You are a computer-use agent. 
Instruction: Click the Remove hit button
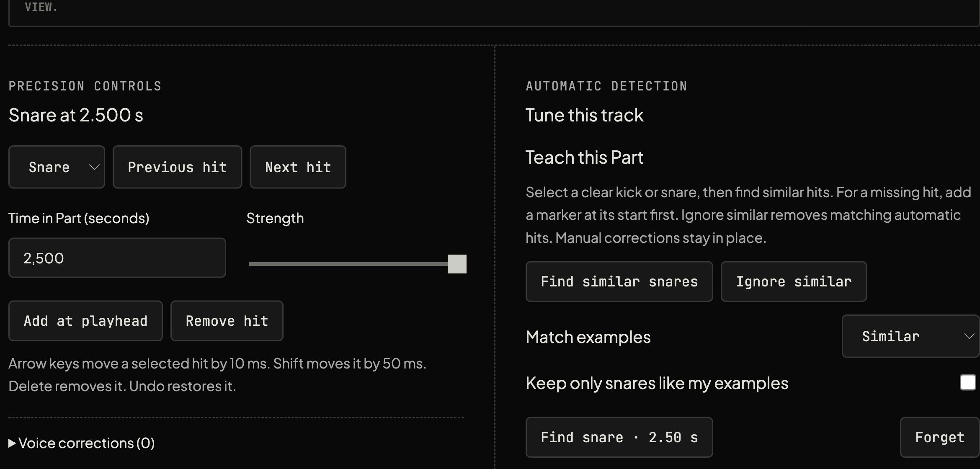(227, 321)
